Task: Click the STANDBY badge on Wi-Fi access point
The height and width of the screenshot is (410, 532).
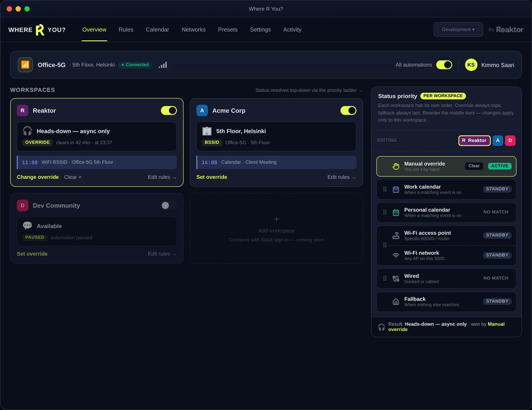Action: point(497,235)
